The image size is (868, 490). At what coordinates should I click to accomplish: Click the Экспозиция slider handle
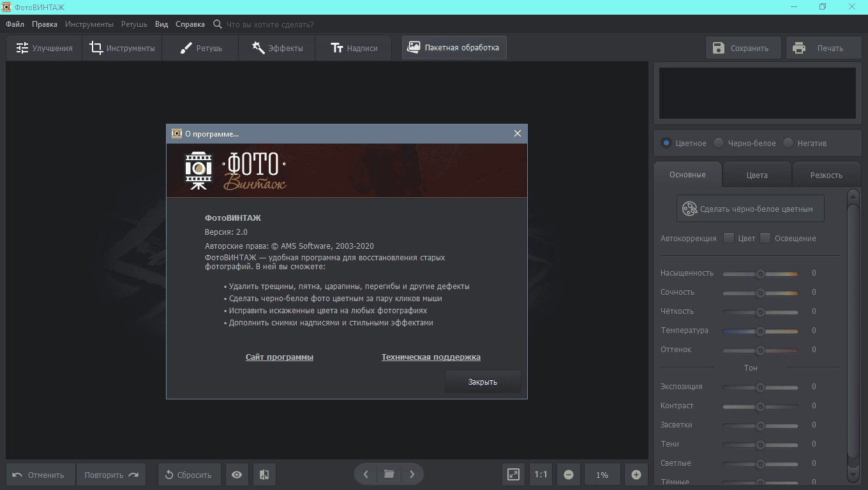(x=760, y=387)
